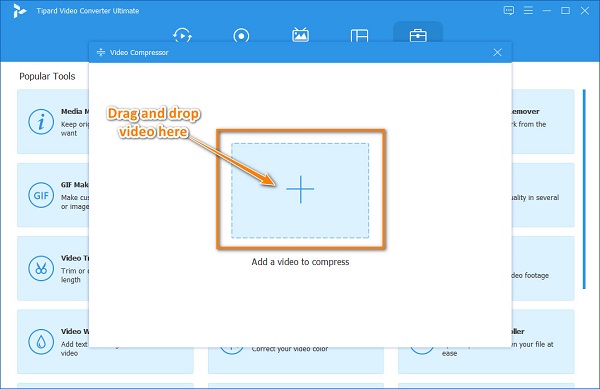Image resolution: width=600 pixels, height=389 pixels.
Task: Open the hamburger menu in title bar
Action: pos(528,10)
